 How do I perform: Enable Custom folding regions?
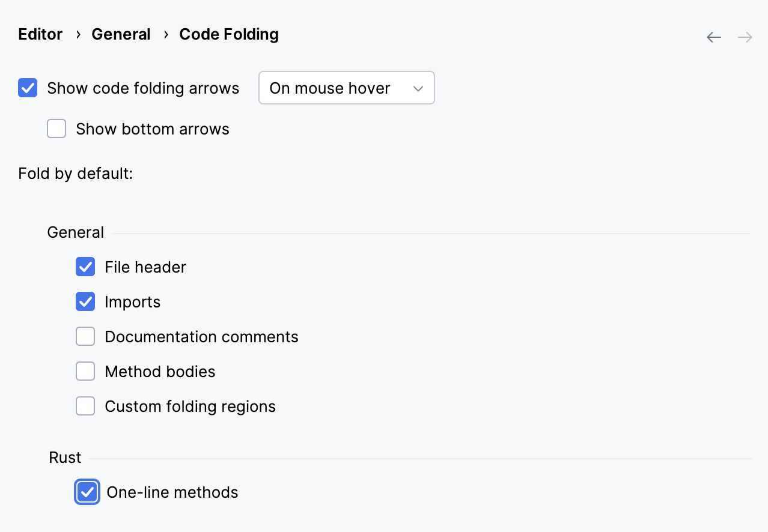coord(85,406)
